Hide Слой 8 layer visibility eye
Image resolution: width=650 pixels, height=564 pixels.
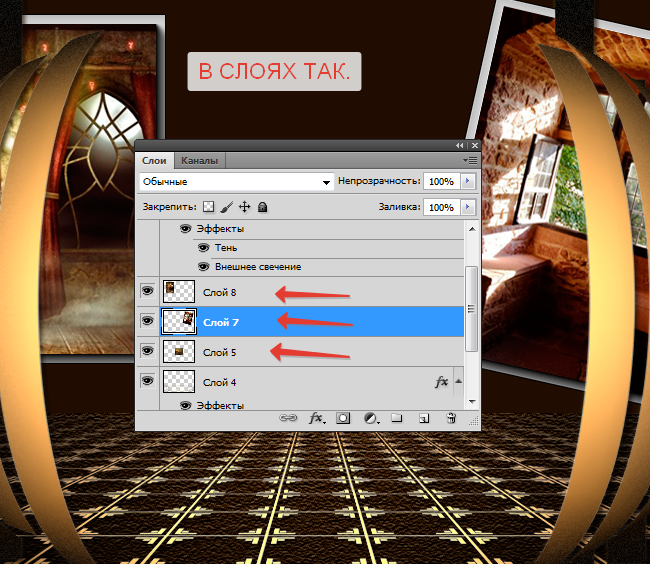pyautogui.click(x=147, y=291)
